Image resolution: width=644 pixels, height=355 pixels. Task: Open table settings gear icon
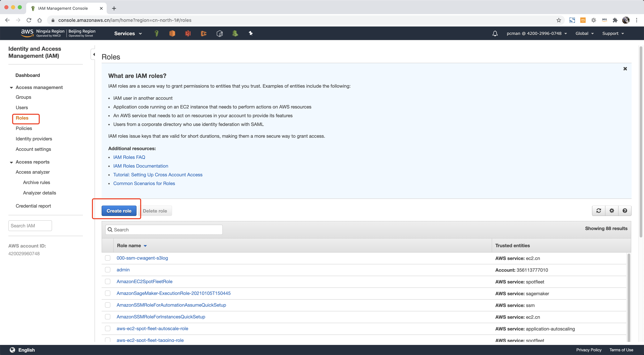click(x=612, y=211)
